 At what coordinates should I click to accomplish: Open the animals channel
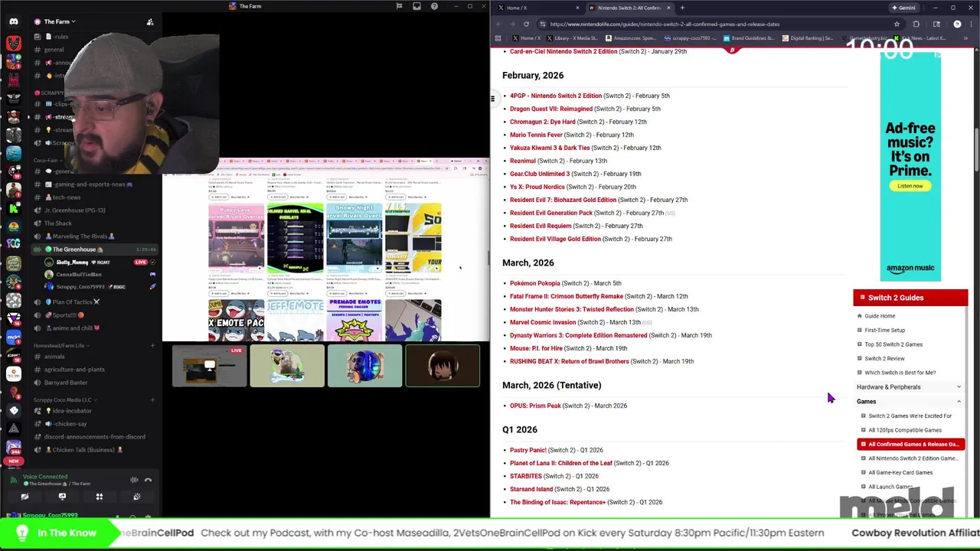click(54, 356)
